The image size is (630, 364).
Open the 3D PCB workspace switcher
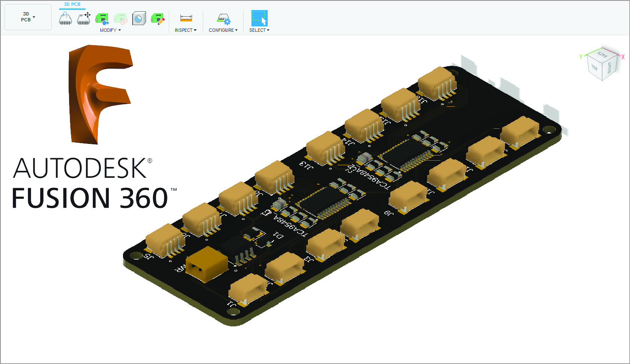pyautogui.click(x=28, y=17)
